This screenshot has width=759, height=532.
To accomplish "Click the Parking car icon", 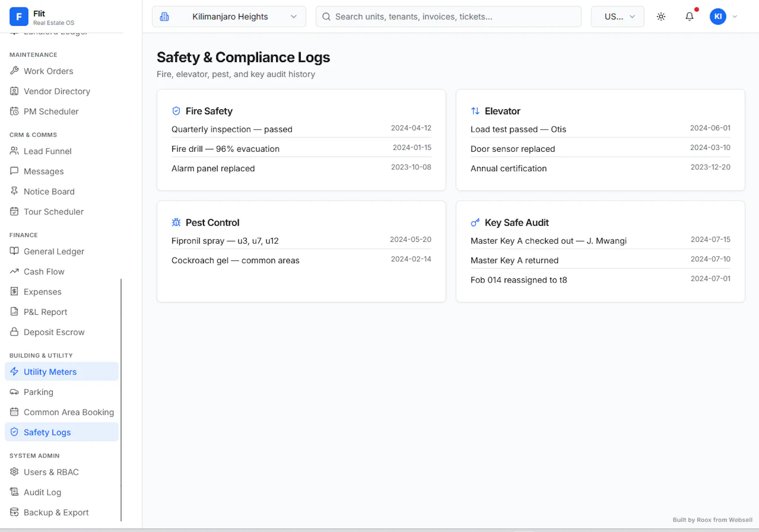I will click(x=14, y=392).
